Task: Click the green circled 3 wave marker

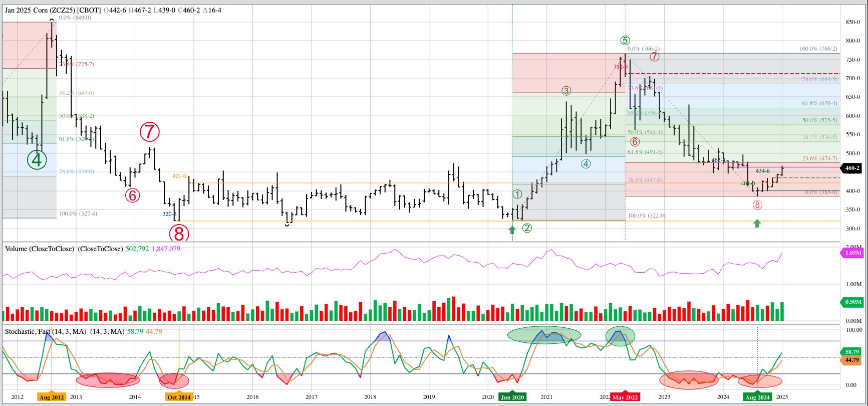Action: click(x=566, y=91)
